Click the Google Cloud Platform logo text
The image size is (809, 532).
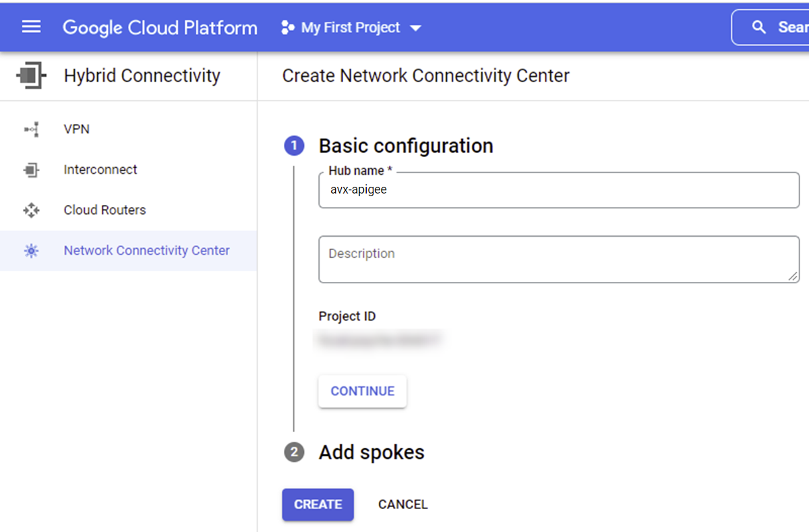pos(160,28)
